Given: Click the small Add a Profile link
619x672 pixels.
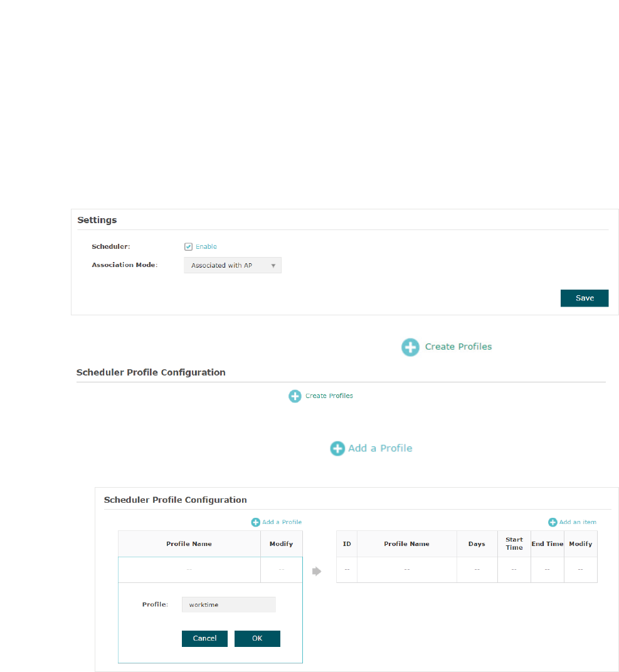Looking at the screenshot, I should click(282, 522).
